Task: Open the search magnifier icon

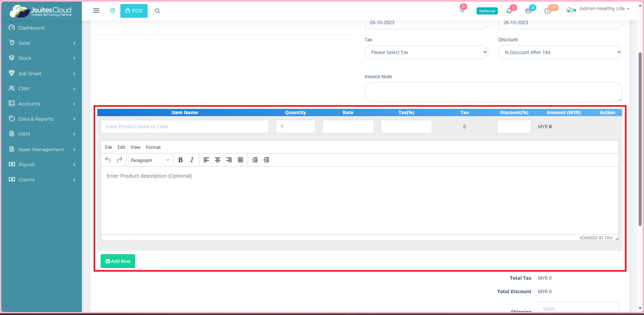Action: (x=157, y=11)
